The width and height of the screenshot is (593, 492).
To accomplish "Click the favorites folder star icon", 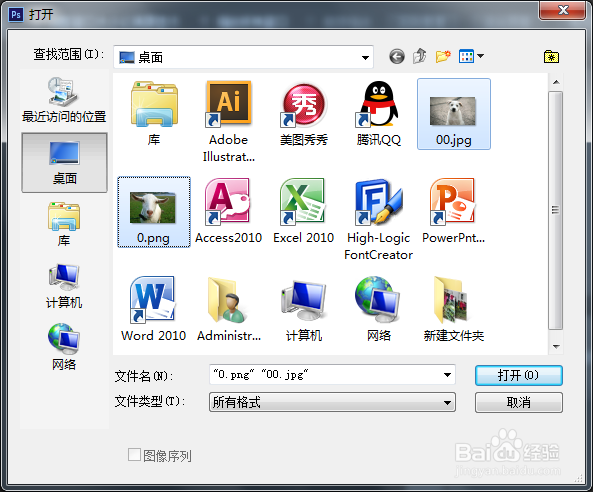I will (x=551, y=57).
